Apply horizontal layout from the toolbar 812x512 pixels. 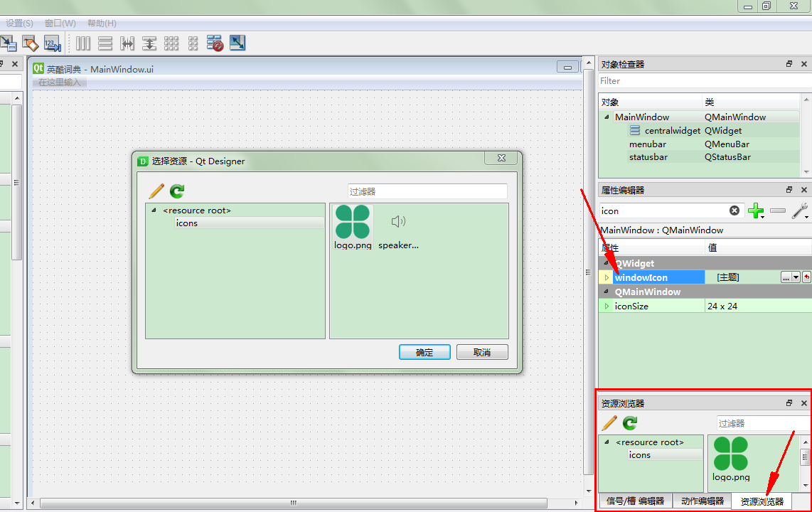pos(83,43)
